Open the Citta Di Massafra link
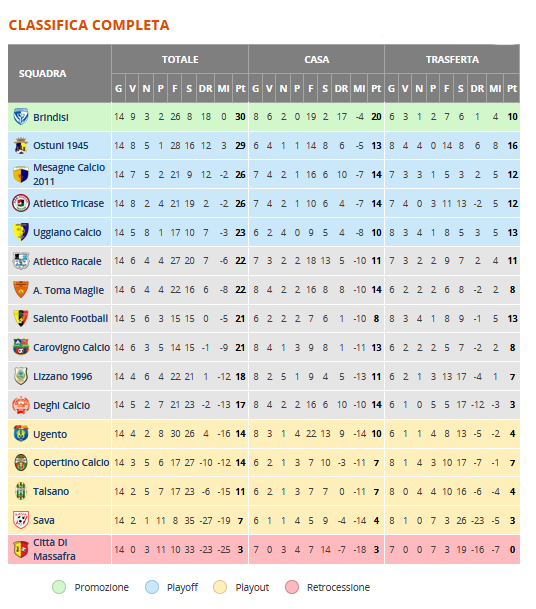 (54, 549)
